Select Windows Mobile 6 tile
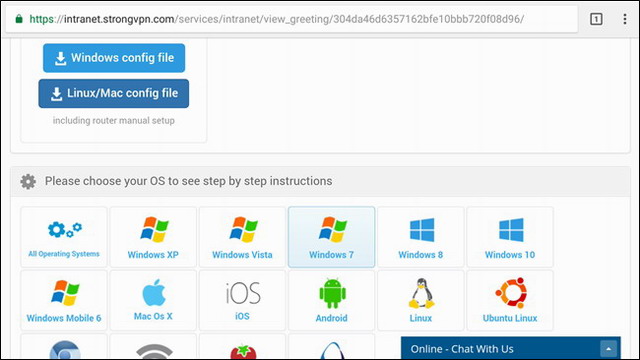This screenshot has width=640, height=360. tap(64, 300)
